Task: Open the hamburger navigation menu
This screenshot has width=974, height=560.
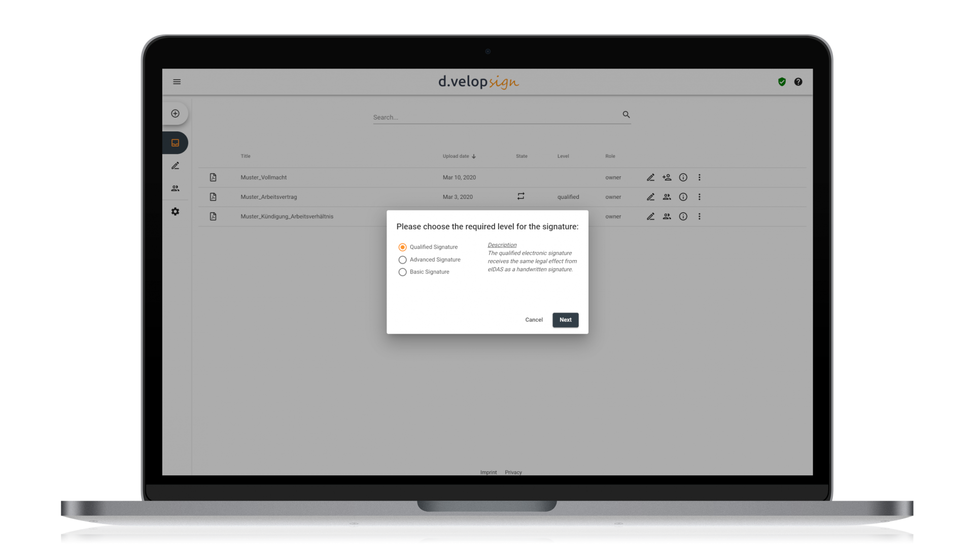Action: (177, 82)
